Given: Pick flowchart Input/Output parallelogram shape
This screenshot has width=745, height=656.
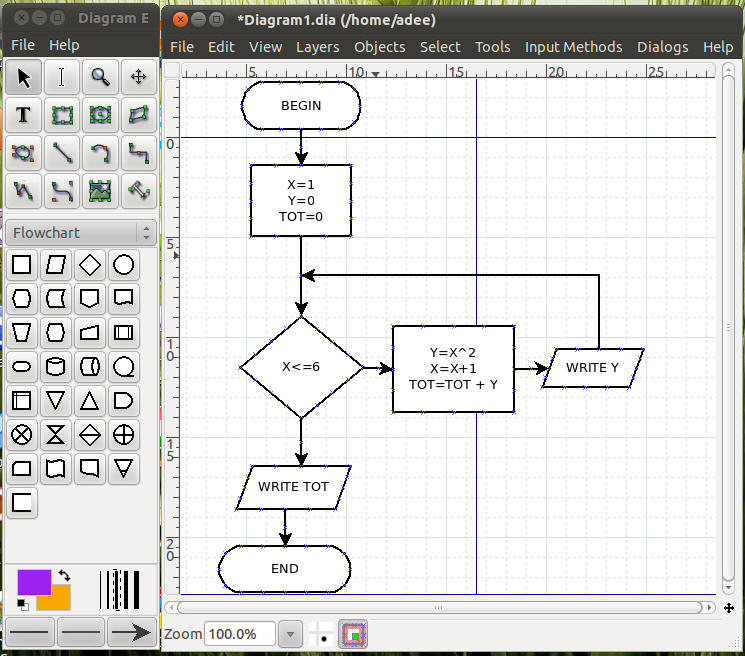Looking at the screenshot, I should tap(56, 265).
